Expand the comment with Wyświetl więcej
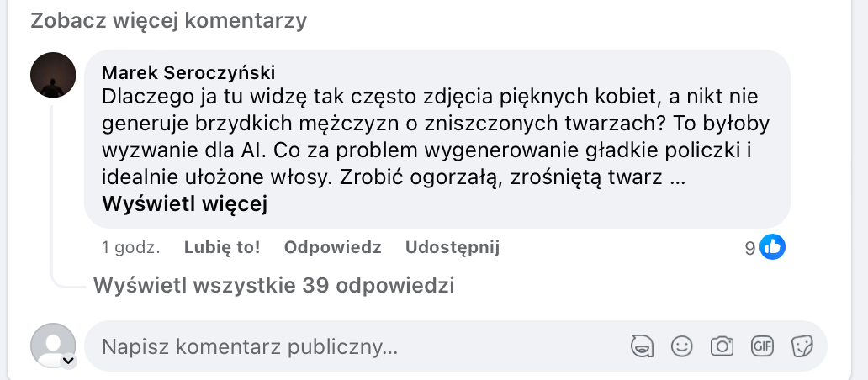Image resolution: width=868 pixels, height=380 pixels. tap(184, 204)
